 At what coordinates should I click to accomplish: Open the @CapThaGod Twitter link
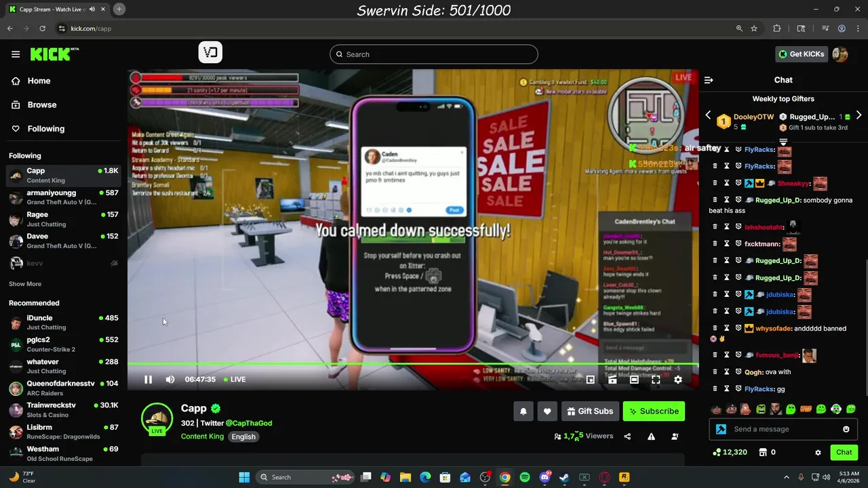(x=249, y=423)
